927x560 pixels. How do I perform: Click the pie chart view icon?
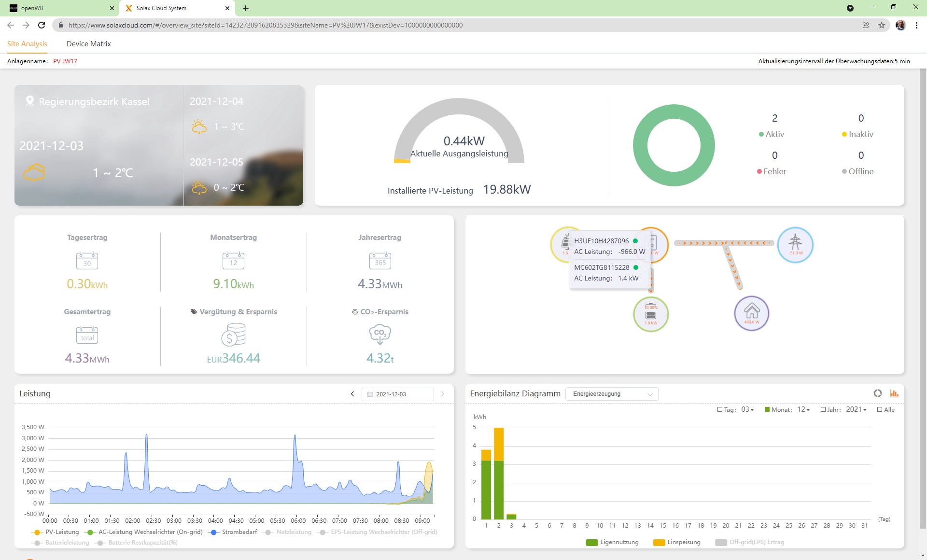pyautogui.click(x=877, y=393)
